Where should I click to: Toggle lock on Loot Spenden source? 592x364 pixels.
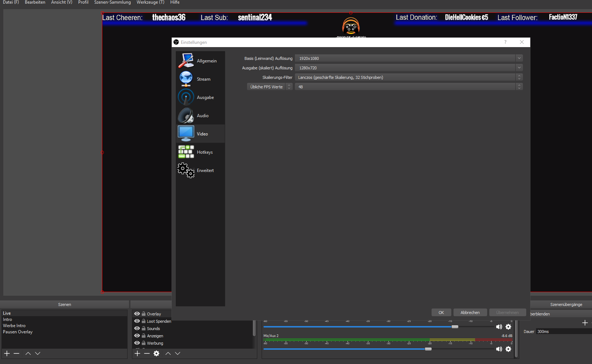click(144, 321)
